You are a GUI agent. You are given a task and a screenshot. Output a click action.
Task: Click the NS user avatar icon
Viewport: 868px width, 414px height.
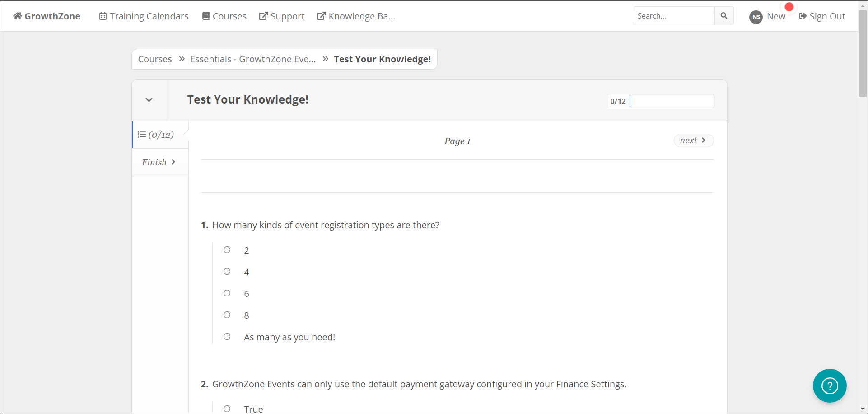point(756,17)
